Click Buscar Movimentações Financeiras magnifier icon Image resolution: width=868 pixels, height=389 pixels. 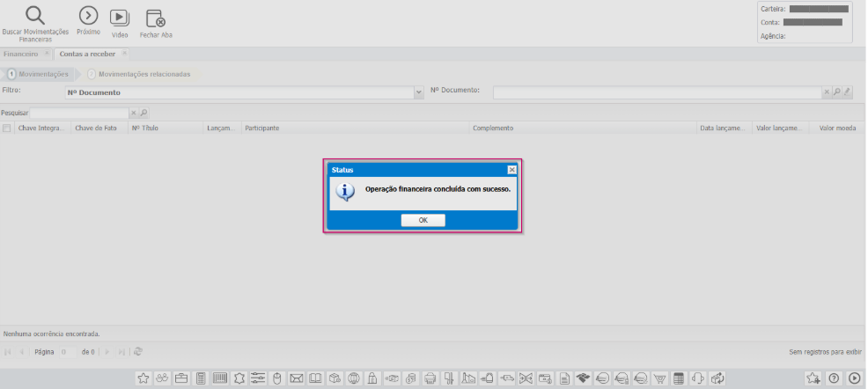(35, 15)
